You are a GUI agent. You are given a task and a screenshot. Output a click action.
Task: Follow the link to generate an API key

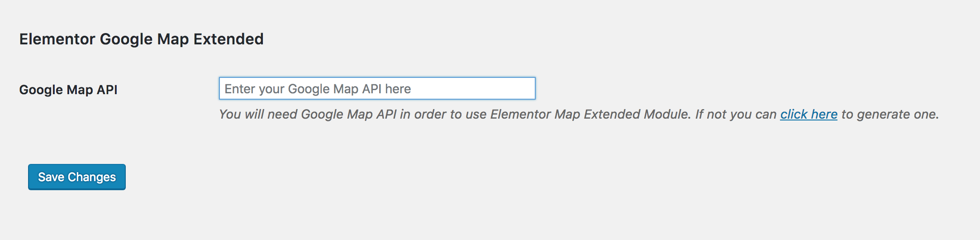[809, 115]
